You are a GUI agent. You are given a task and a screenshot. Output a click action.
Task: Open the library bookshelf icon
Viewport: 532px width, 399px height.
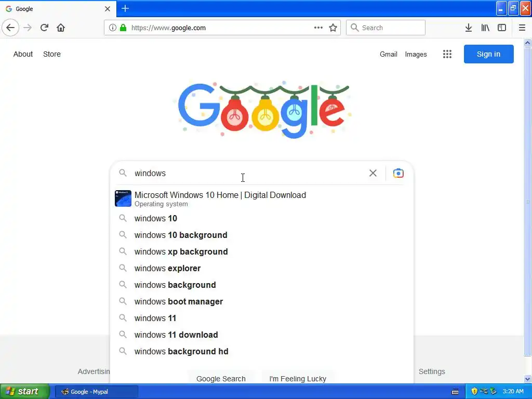coord(485,28)
